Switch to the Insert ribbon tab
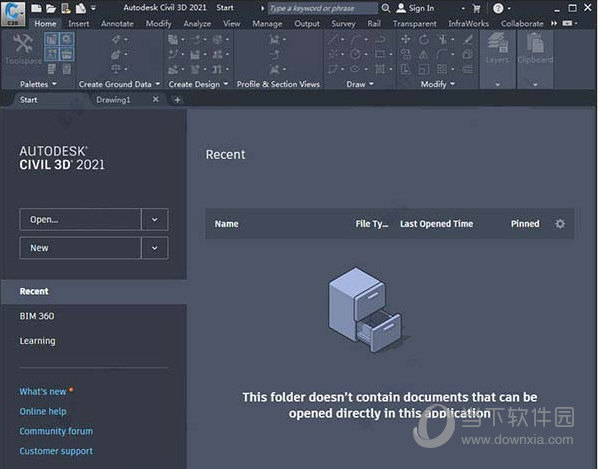 pos(79,24)
